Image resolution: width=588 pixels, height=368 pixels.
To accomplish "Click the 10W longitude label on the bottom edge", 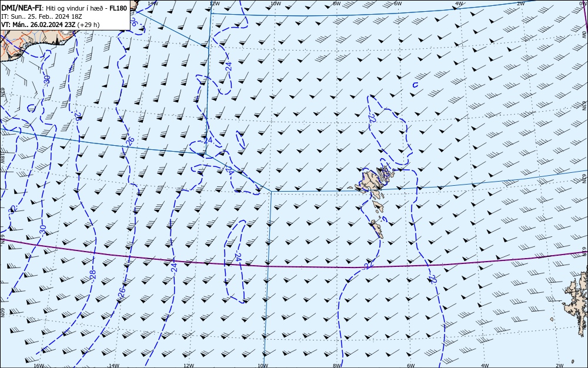I will (x=263, y=366).
